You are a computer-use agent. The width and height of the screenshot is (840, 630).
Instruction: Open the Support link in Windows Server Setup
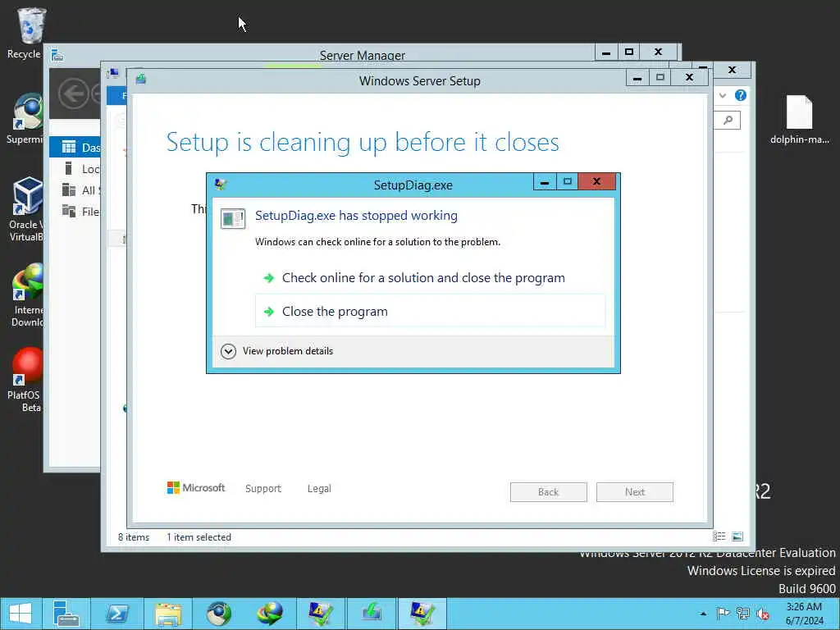pyautogui.click(x=263, y=489)
